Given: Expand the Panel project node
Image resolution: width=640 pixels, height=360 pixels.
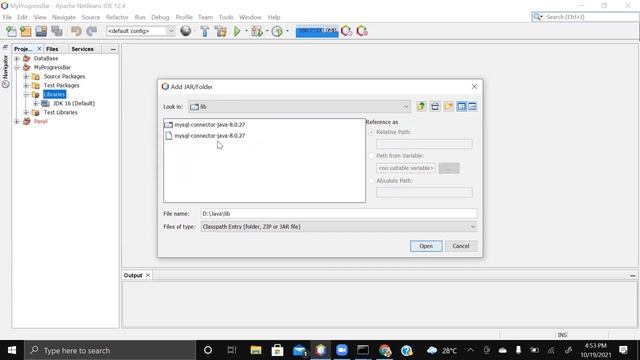Looking at the screenshot, I should click(17, 121).
